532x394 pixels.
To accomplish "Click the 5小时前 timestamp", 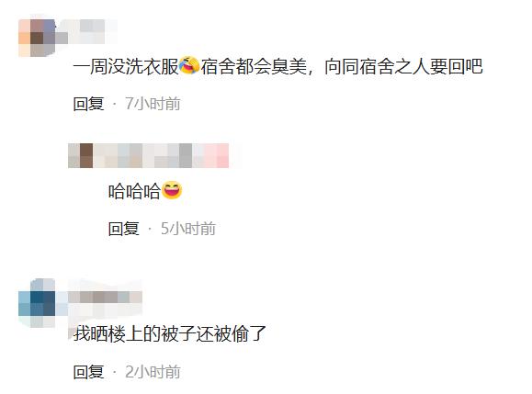I will [x=188, y=229].
